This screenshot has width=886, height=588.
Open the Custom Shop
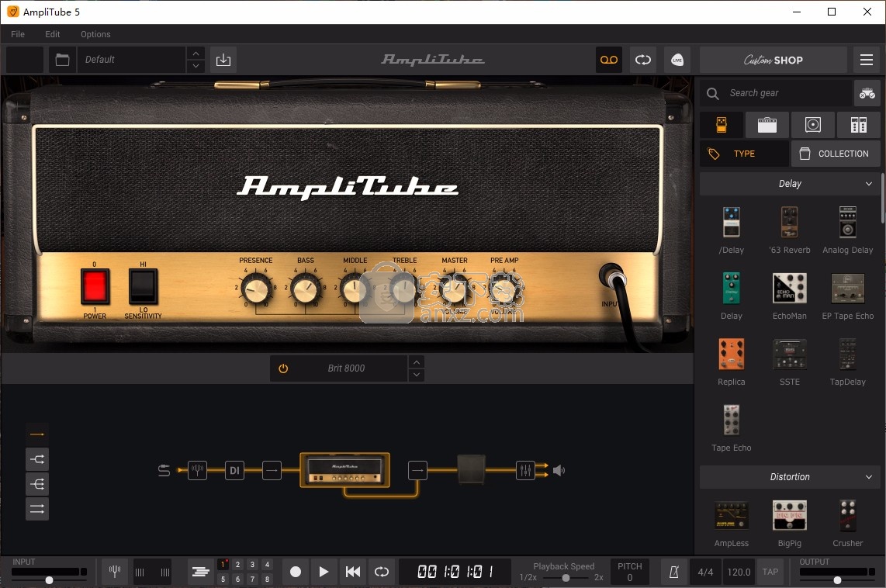[x=773, y=60]
